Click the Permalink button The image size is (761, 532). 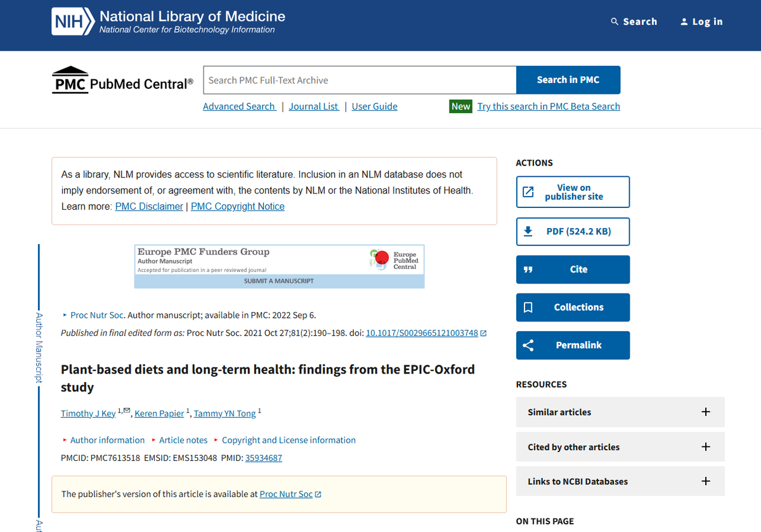(573, 346)
